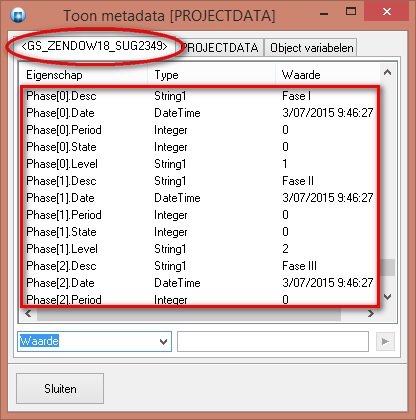Switch to the GS_ZENDOW18_SUG2349 tab
This screenshot has width=416, height=420.
point(94,46)
